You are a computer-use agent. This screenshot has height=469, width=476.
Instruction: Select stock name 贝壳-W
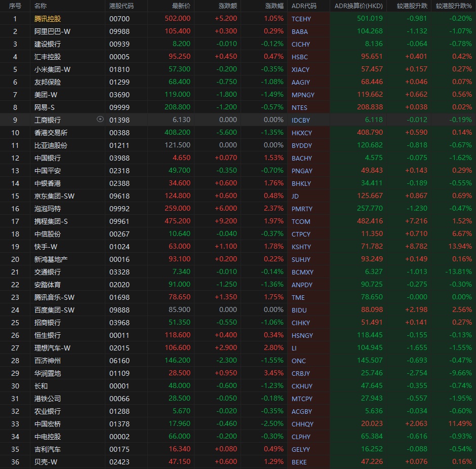pyautogui.click(x=46, y=462)
